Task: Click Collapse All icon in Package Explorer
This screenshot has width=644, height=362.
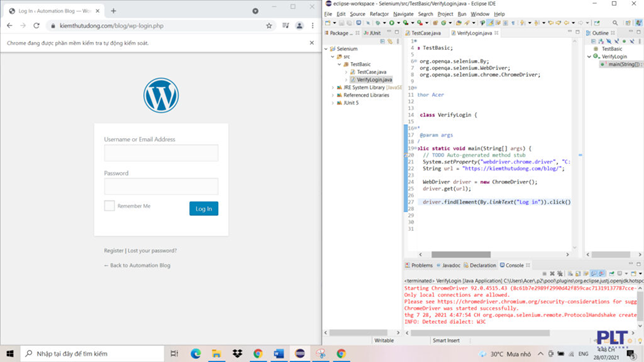Action: pyautogui.click(x=382, y=42)
